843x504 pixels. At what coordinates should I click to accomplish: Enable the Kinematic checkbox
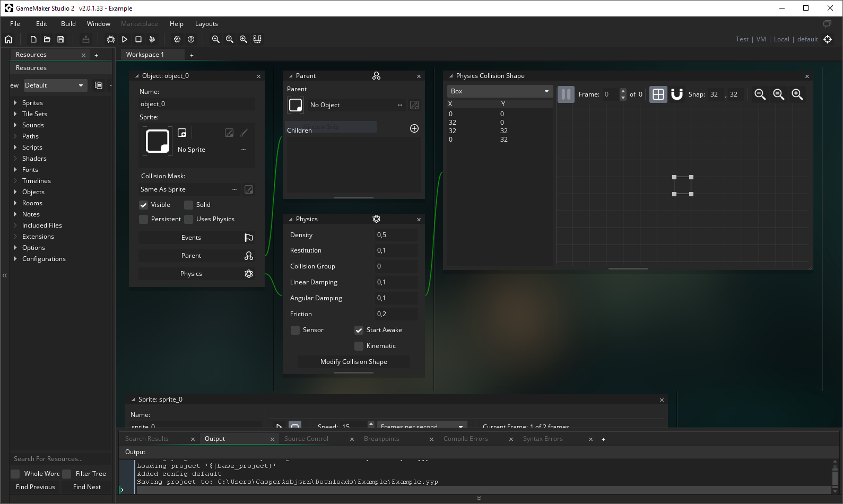point(359,346)
